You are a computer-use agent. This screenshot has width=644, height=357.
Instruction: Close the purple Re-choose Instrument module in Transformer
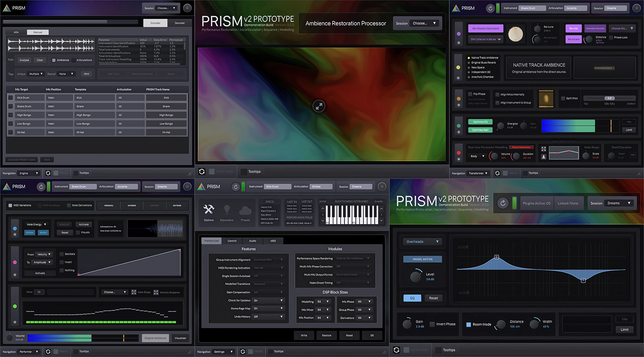click(458, 43)
